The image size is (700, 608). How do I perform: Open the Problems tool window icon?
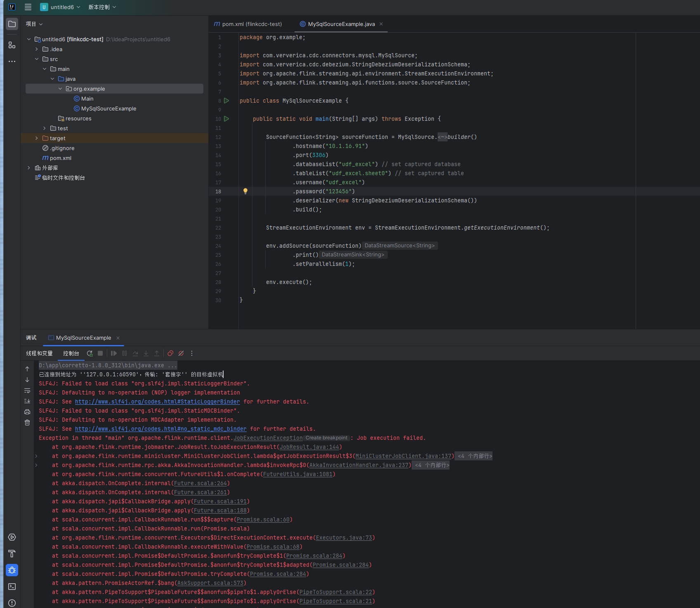[12, 603]
